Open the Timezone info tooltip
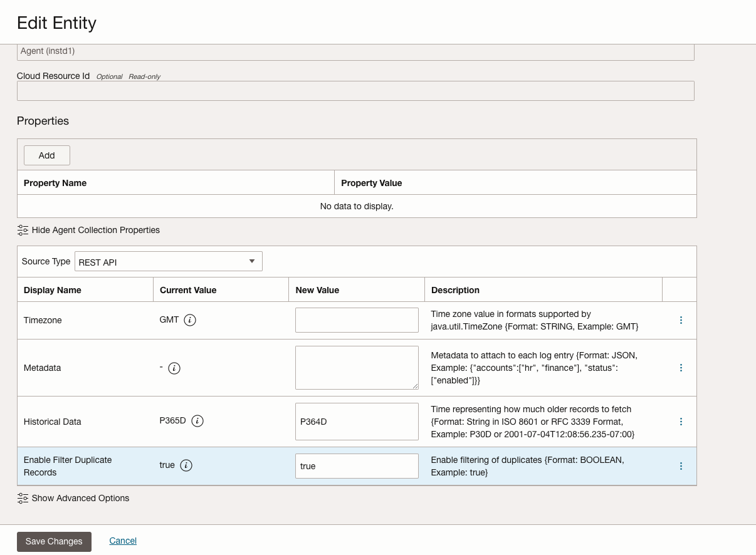The width and height of the screenshot is (756, 555). pos(189,319)
